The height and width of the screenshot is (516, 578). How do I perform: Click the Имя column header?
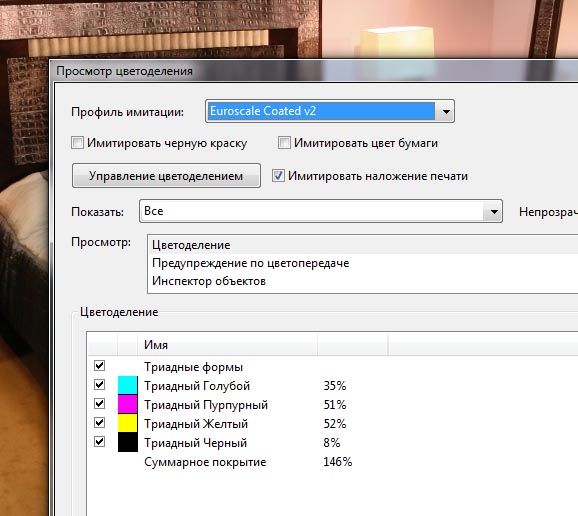tap(227, 345)
